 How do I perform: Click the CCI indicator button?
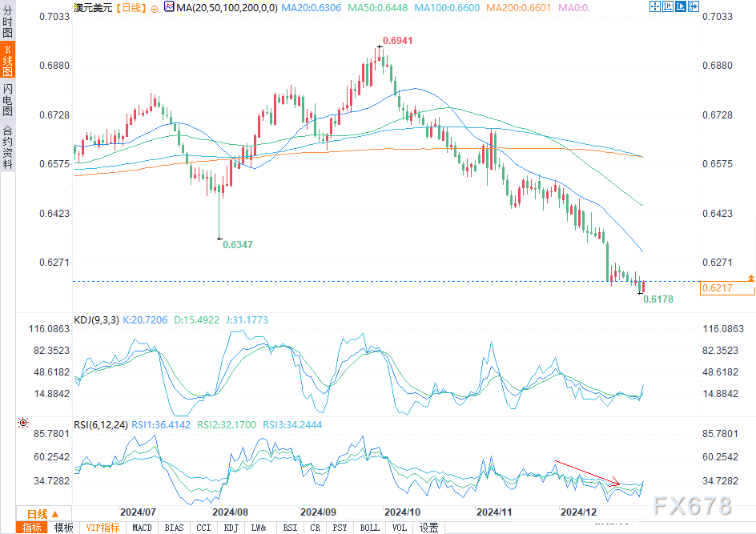tap(203, 528)
